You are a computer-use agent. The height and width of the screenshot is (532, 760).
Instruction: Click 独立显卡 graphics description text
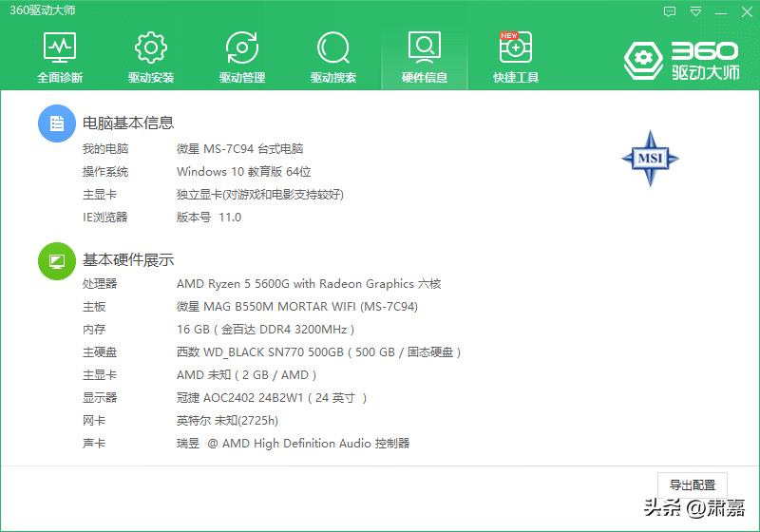coord(260,195)
